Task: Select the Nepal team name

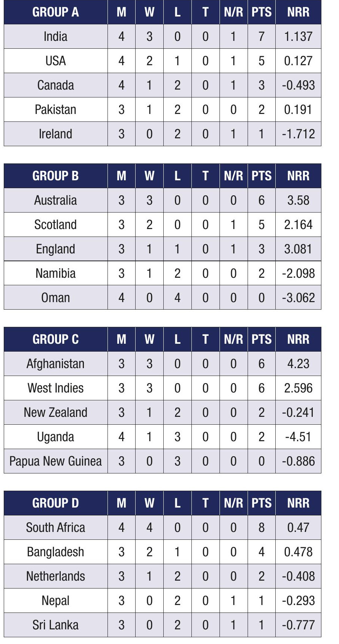Action: (x=55, y=601)
